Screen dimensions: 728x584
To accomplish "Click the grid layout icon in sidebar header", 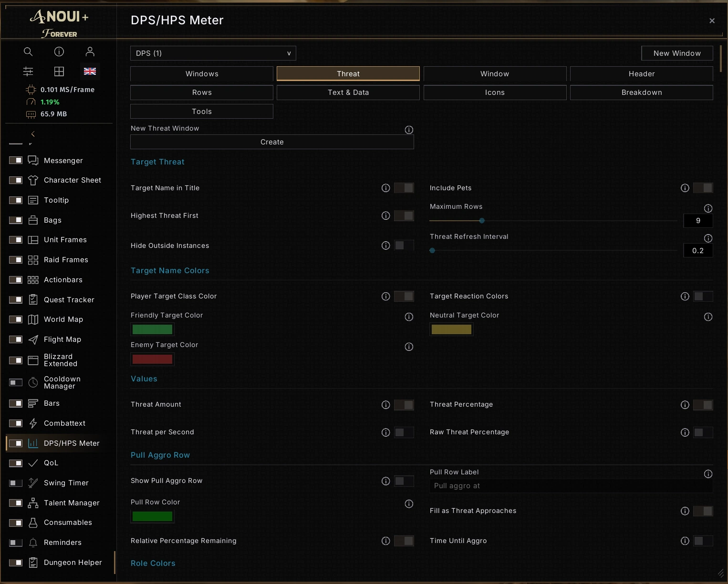I will 59,72.
